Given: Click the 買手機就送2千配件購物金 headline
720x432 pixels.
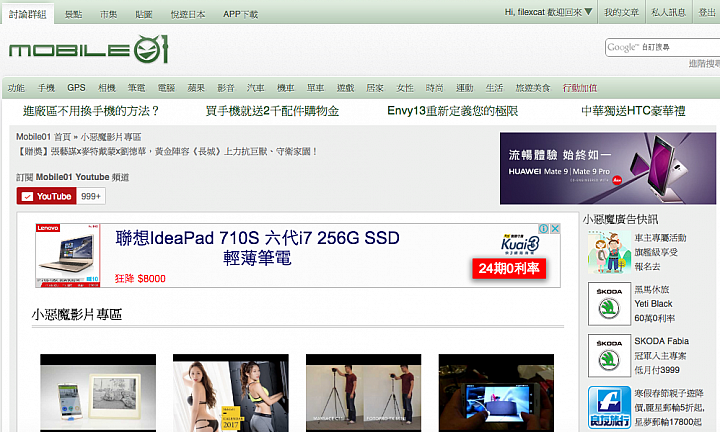Looking at the screenshot, I should pos(272,111).
